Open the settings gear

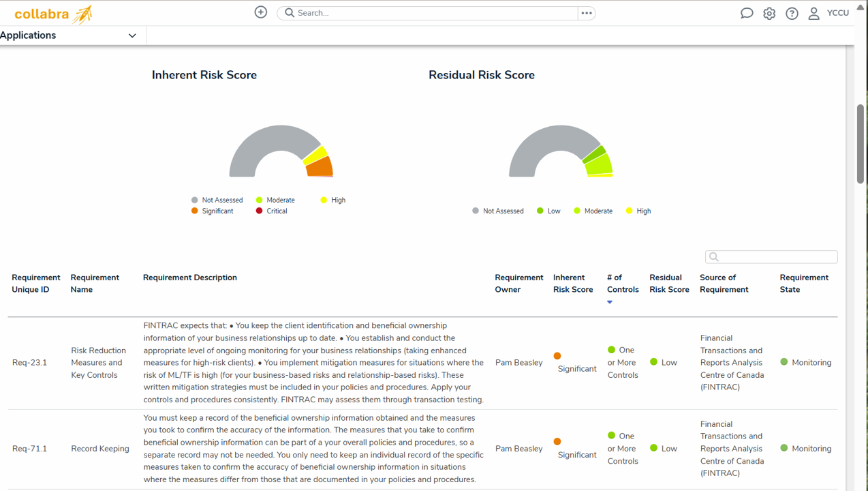click(769, 12)
